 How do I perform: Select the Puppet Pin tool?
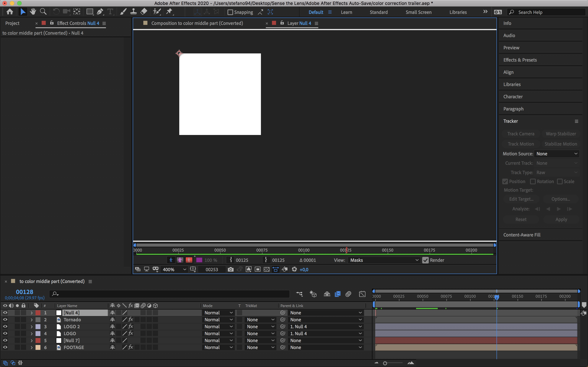point(169,12)
